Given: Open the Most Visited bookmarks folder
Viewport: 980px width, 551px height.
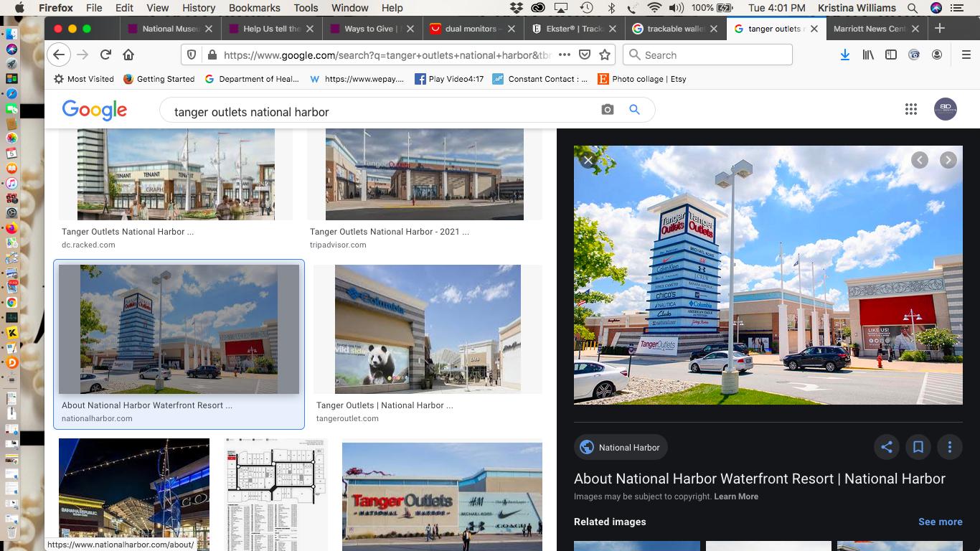Looking at the screenshot, I should 83,79.
